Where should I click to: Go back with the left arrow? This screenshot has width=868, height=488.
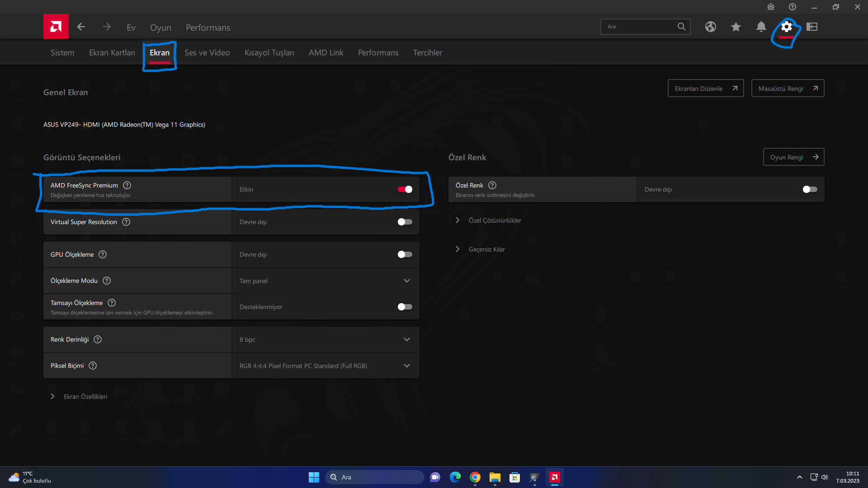click(x=81, y=27)
